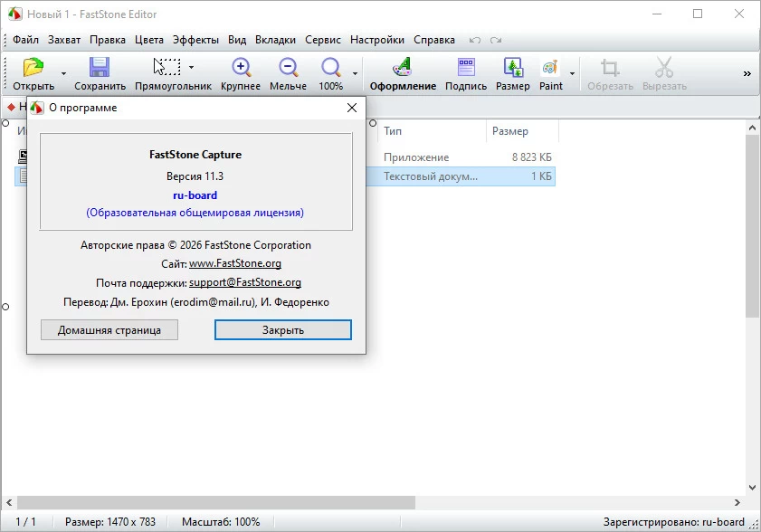The image size is (761, 532).
Task: Click the scroll left arrow
Action: click(9, 502)
